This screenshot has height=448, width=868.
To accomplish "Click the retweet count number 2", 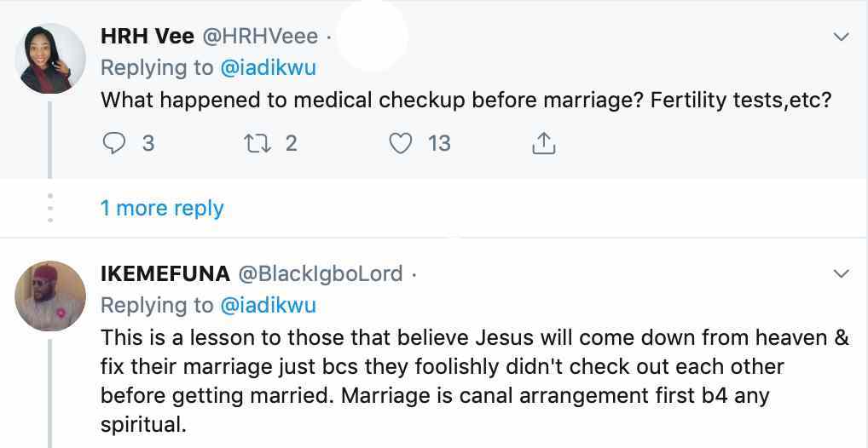I will (x=292, y=143).
